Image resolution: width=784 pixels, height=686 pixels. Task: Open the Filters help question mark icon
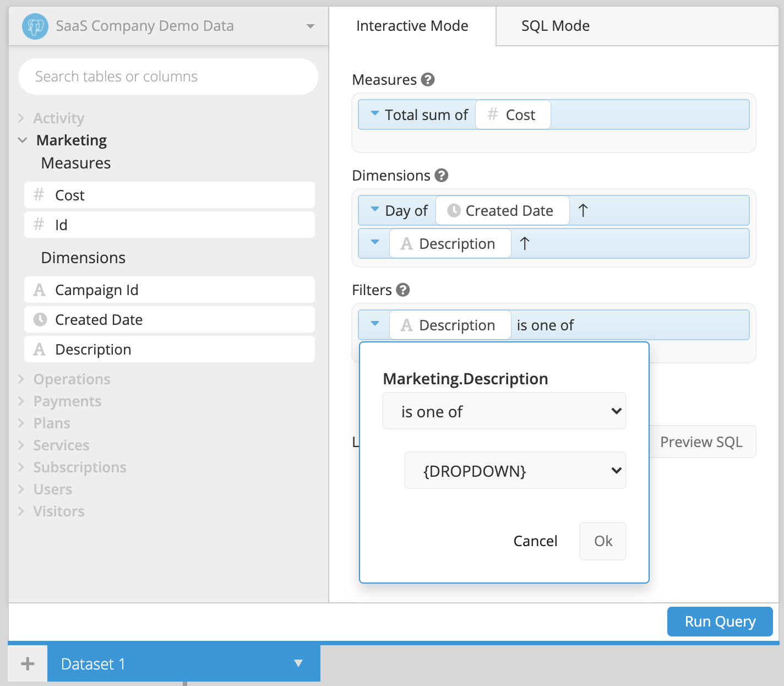(403, 290)
